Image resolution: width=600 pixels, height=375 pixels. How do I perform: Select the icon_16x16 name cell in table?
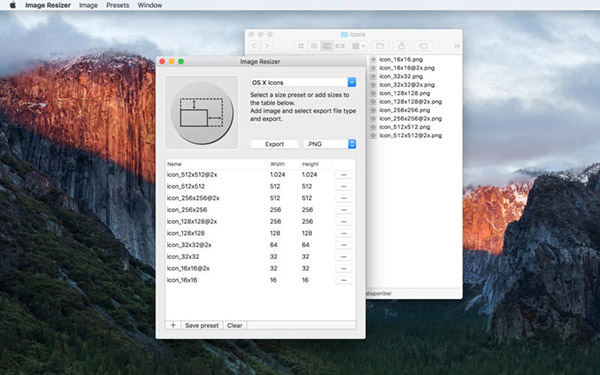click(x=182, y=280)
